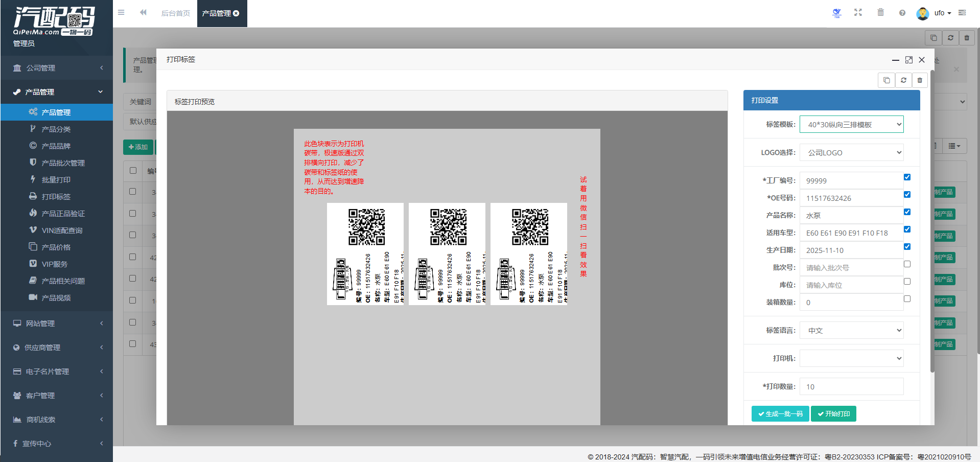Close the 产品管理 tab with its x icon
Image resolution: width=980 pixels, height=462 pixels.
point(237,13)
